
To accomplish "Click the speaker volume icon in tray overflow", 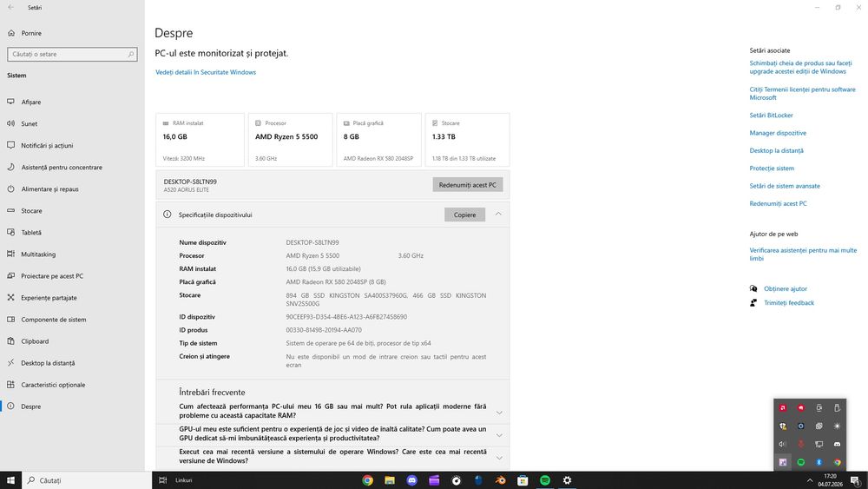I will coord(783,444).
